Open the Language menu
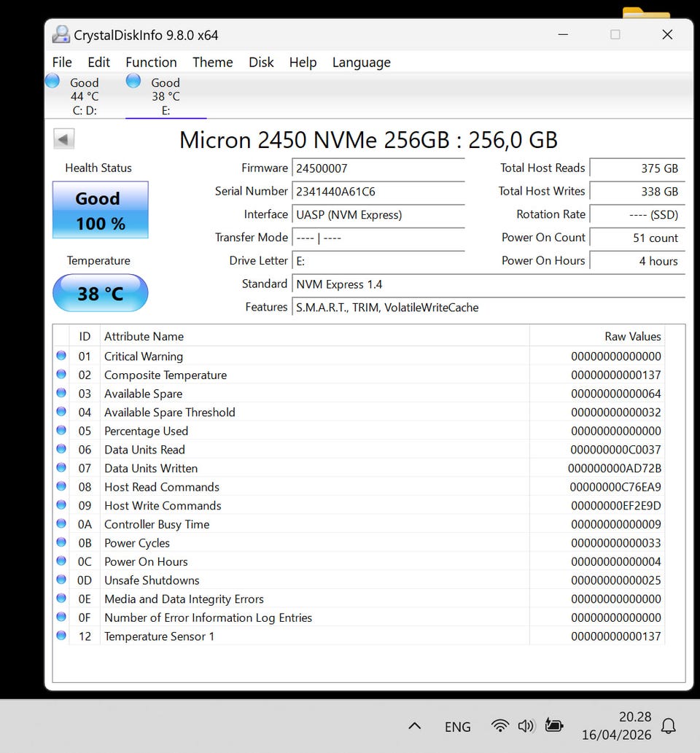Screen dimensions: 700x753 pyautogui.click(x=361, y=62)
